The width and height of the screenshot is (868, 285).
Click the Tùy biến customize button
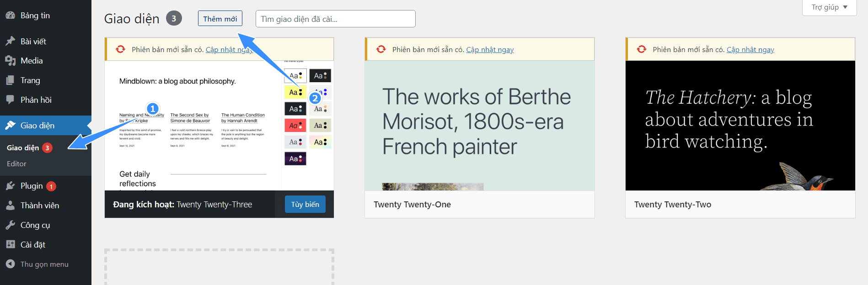pyautogui.click(x=305, y=204)
